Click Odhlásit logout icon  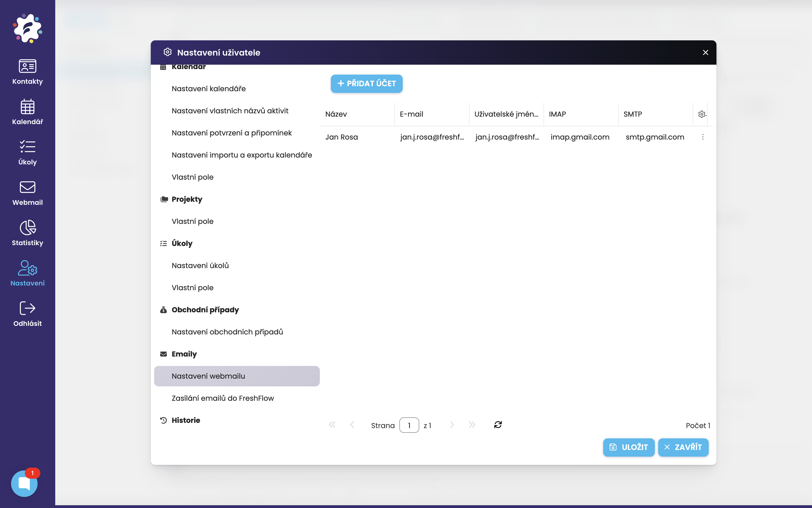(28, 313)
